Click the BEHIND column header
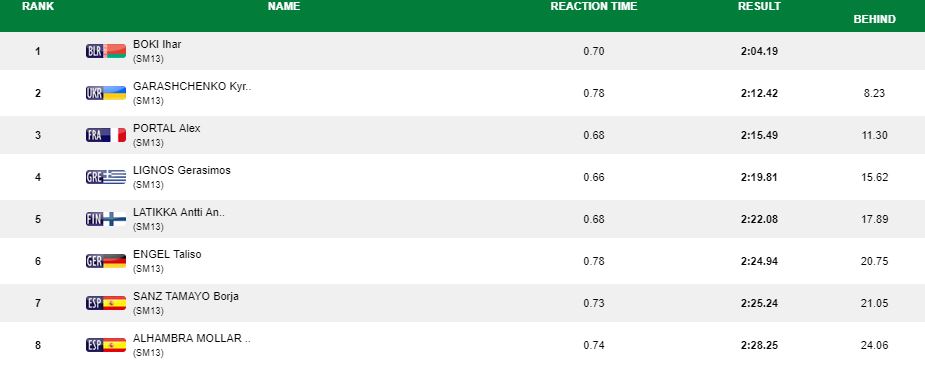The width and height of the screenshot is (925, 366). coord(874,19)
